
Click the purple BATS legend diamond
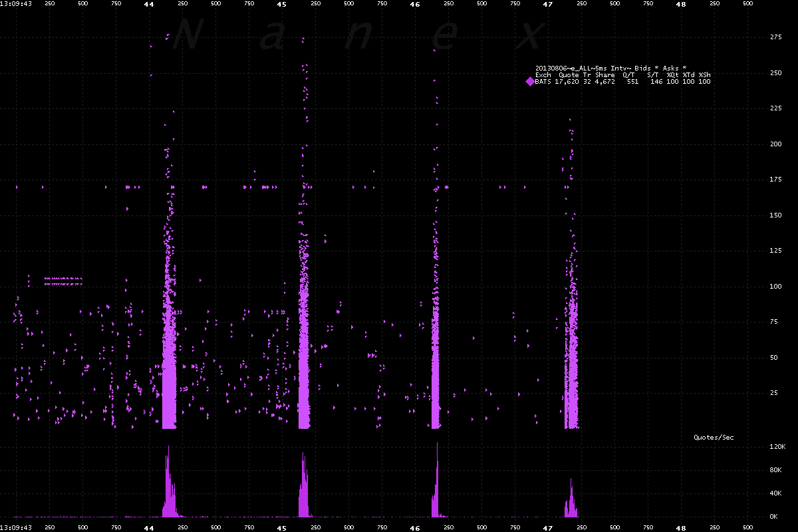click(530, 82)
